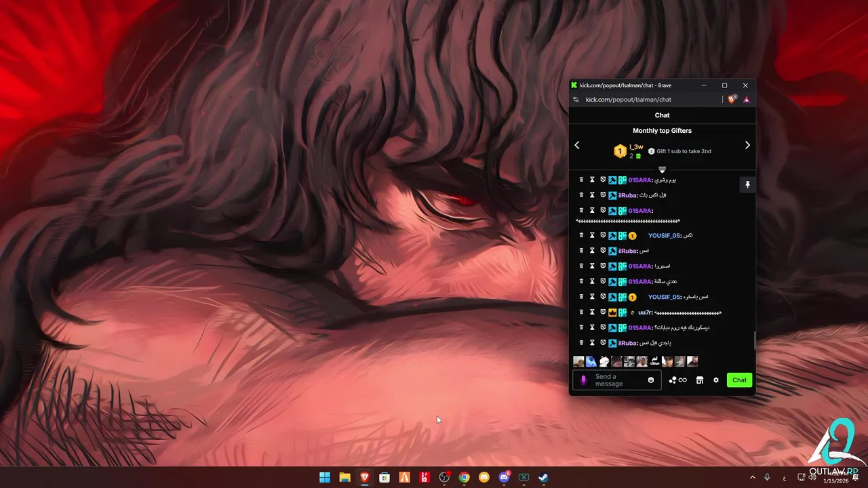Click hourglass on the "ديسكوردك فيه روم دبابات" row

[592, 327]
